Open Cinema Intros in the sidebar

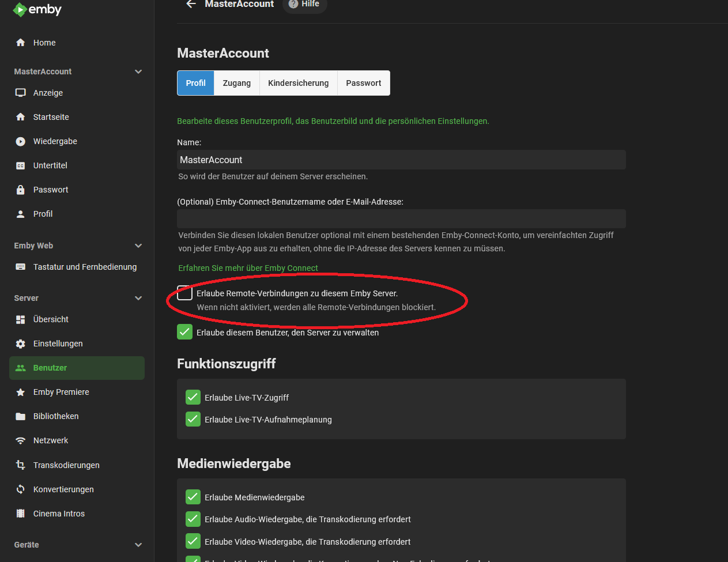[77, 514]
